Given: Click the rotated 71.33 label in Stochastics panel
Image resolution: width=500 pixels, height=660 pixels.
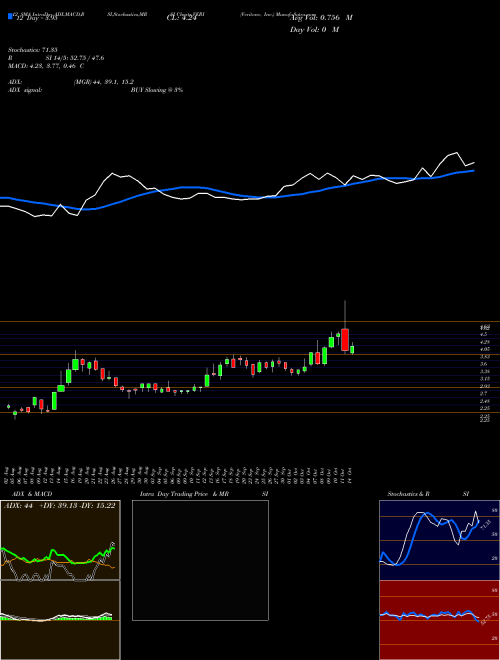Looking at the screenshot, I should pos(486,524).
